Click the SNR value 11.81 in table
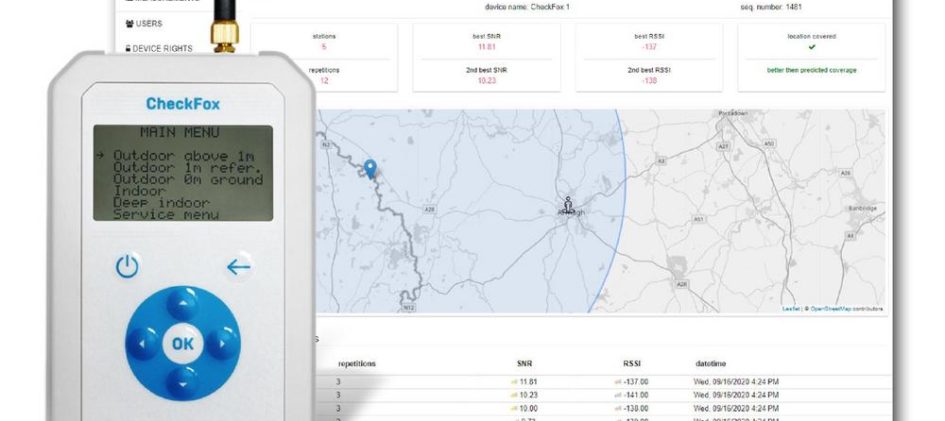This screenshot has width=945, height=421. coord(528,382)
